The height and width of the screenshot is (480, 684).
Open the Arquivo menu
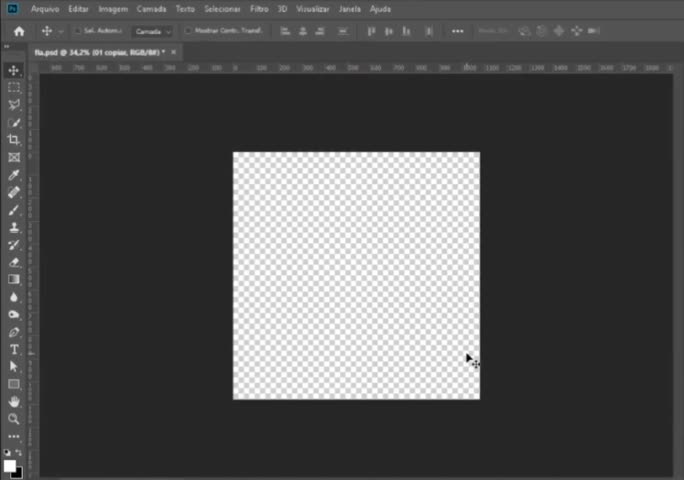[x=45, y=9]
